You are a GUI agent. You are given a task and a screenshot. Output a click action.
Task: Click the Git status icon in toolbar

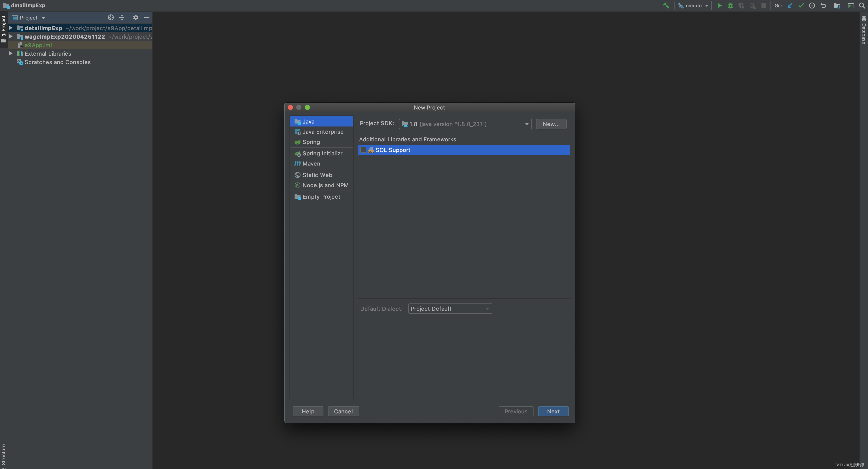click(802, 5)
